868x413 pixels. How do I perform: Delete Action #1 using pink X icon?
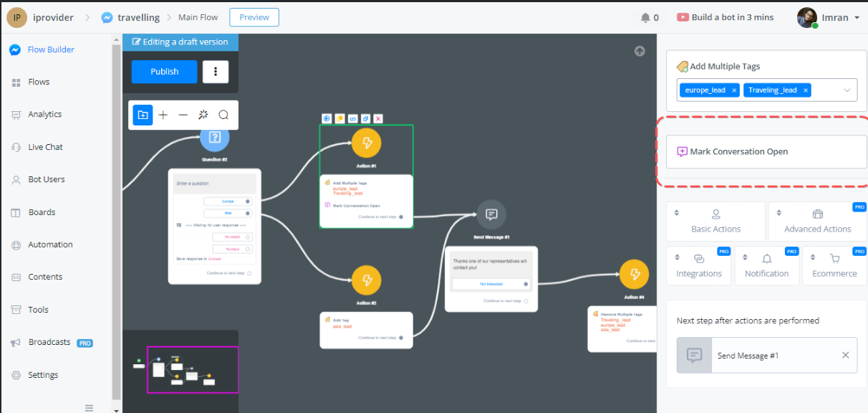378,118
